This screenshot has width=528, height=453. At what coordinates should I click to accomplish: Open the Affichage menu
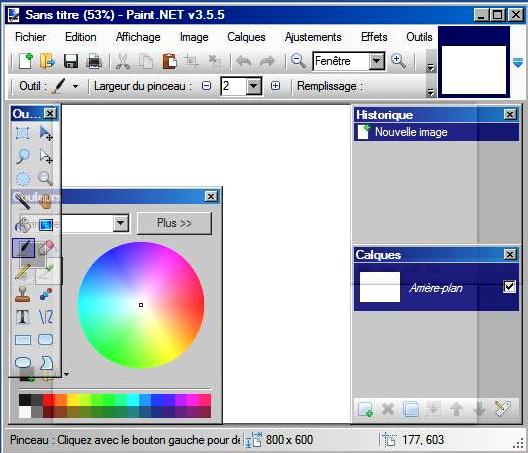point(138,37)
